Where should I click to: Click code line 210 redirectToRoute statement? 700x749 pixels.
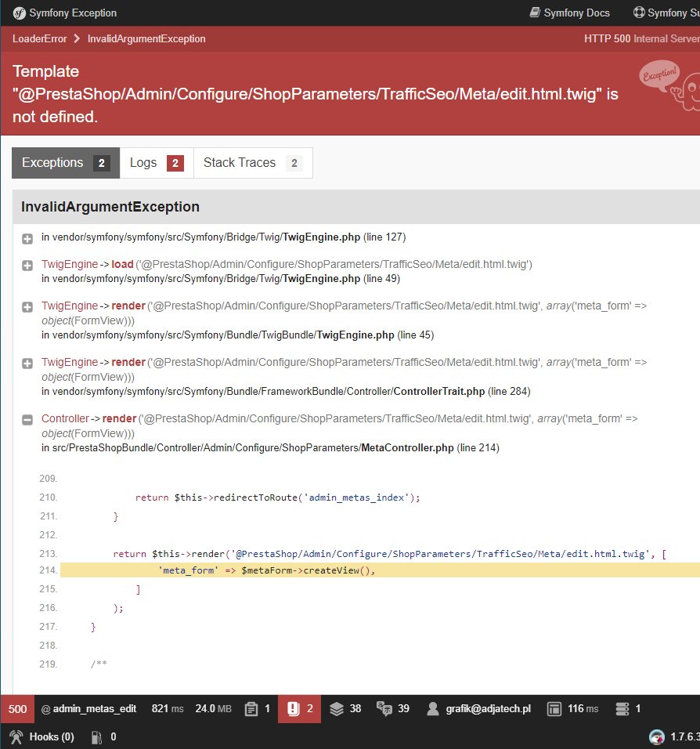277,498
